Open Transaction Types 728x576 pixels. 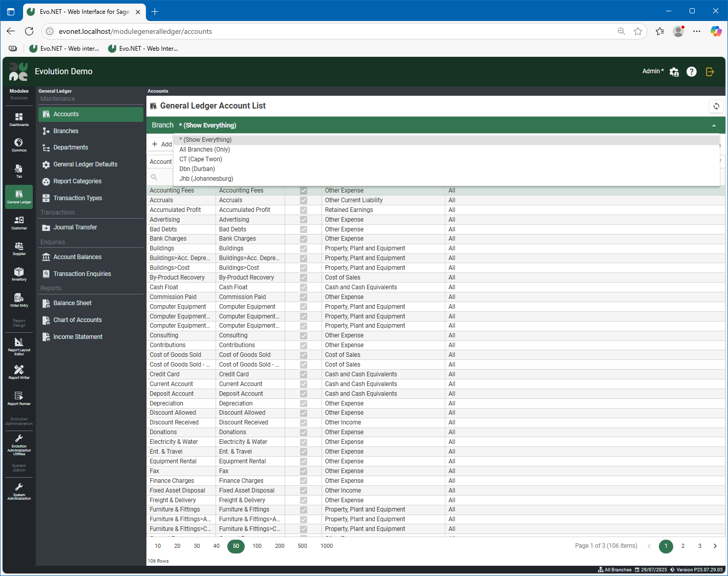91,198
